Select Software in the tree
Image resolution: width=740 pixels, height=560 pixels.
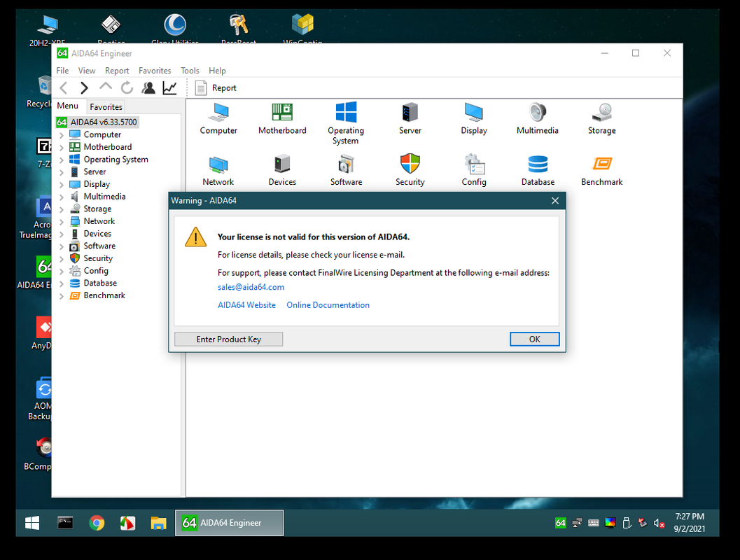pos(99,246)
